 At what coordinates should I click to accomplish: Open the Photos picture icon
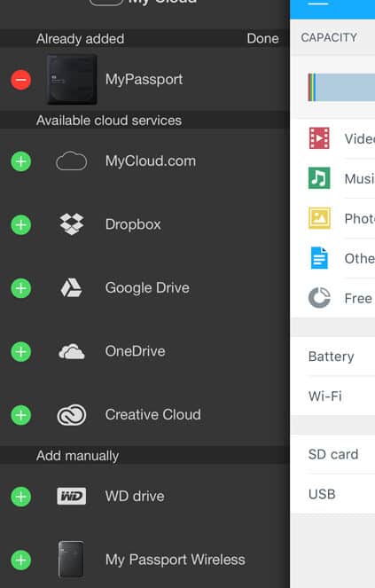point(319,218)
